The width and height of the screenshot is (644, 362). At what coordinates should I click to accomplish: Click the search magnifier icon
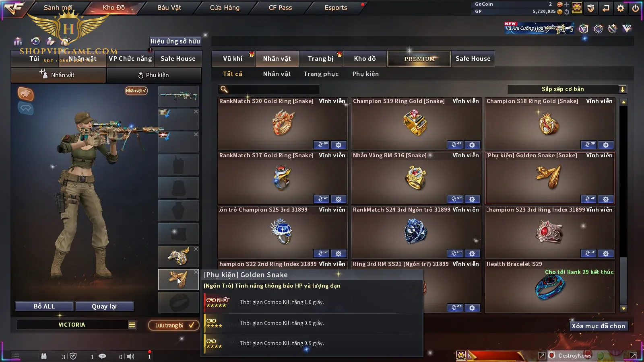pyautogui.click(x=224, y=89)
